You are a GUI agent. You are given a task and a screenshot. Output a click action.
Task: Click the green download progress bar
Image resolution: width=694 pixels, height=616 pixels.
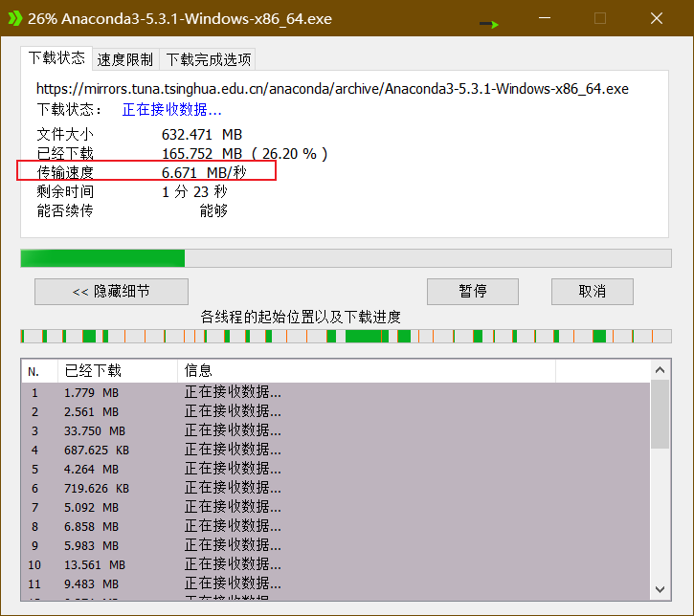pyautogui.click(x=346, y=258)
